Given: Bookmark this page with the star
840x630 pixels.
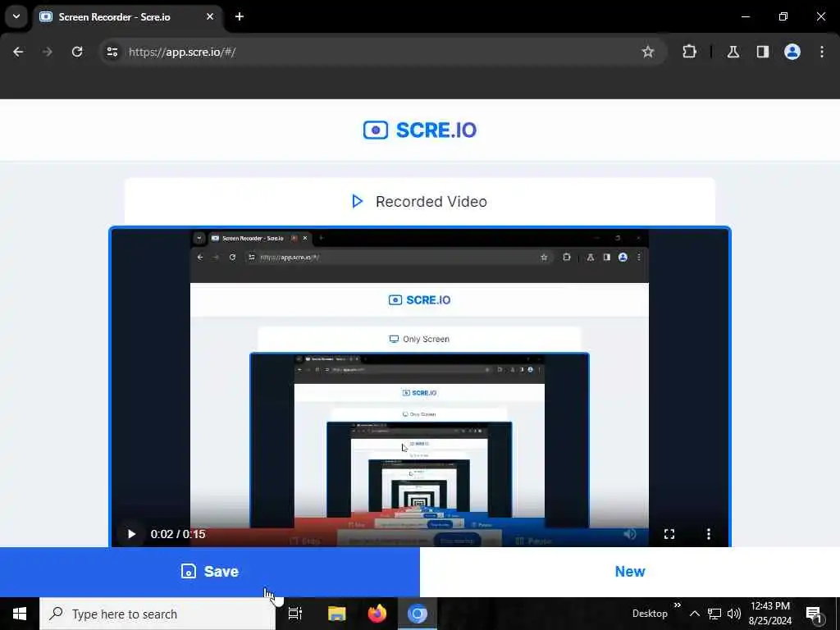Looking at the screenshot, I should 648,52.
